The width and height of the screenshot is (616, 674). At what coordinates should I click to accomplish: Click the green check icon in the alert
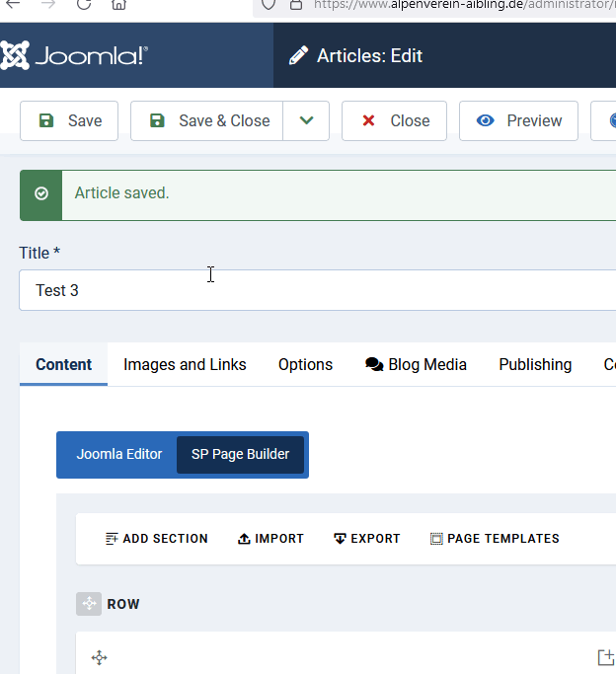click(x=41, y=194)
